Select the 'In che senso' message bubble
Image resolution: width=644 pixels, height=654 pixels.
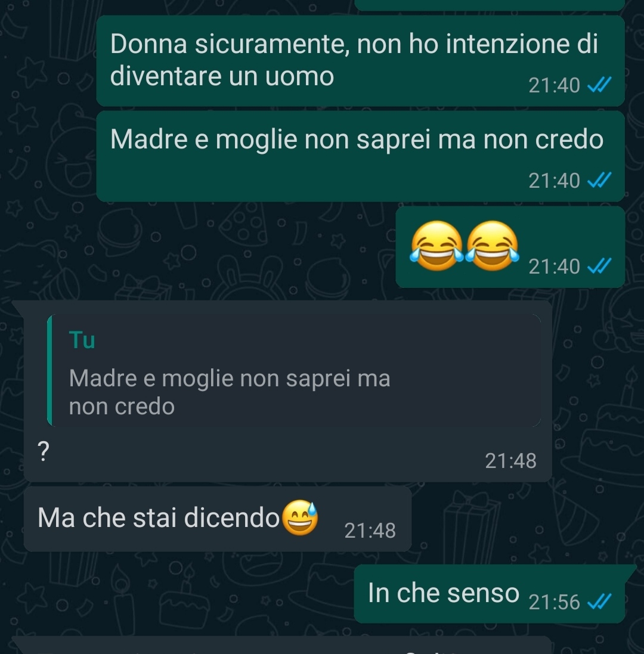490,594
